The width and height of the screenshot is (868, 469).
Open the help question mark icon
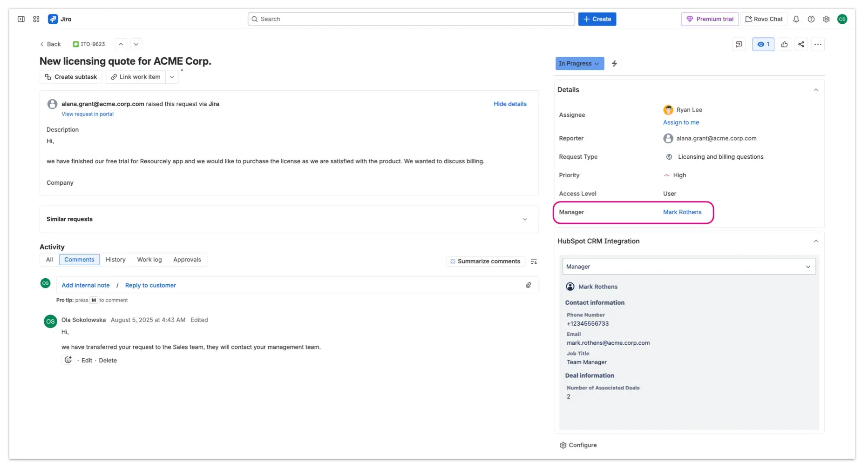(x=811, y=19)
